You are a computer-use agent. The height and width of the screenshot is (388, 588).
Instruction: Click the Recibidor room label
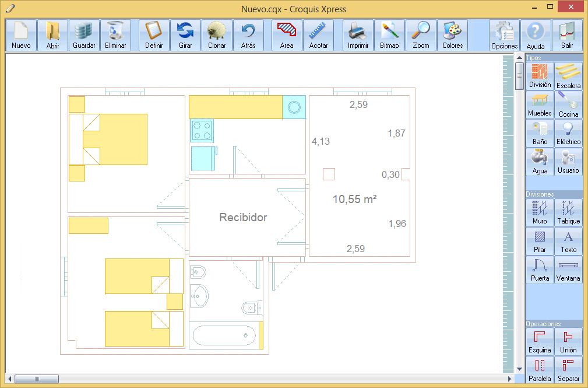pos(243,218)
